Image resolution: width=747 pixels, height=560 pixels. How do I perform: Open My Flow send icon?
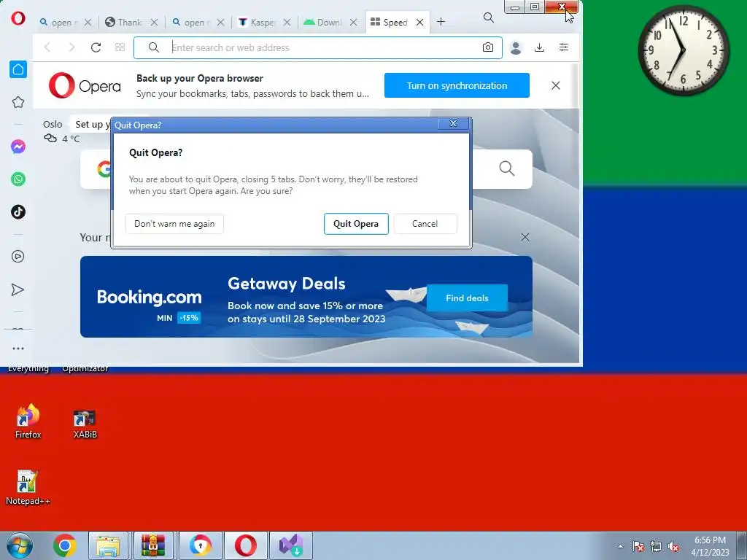[18, 289]
